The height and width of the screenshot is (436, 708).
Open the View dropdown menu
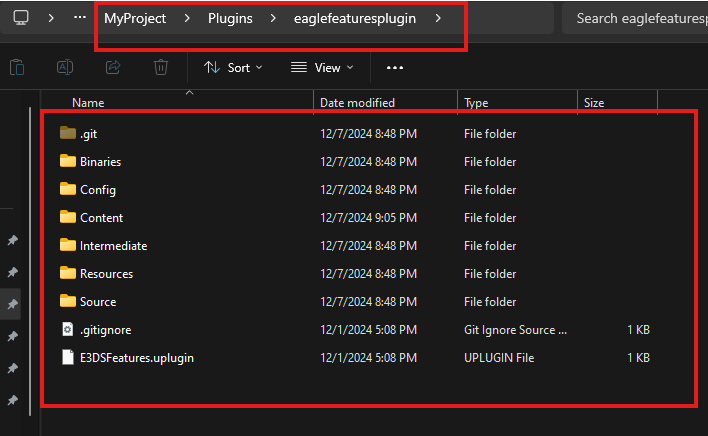pos(322,67)
